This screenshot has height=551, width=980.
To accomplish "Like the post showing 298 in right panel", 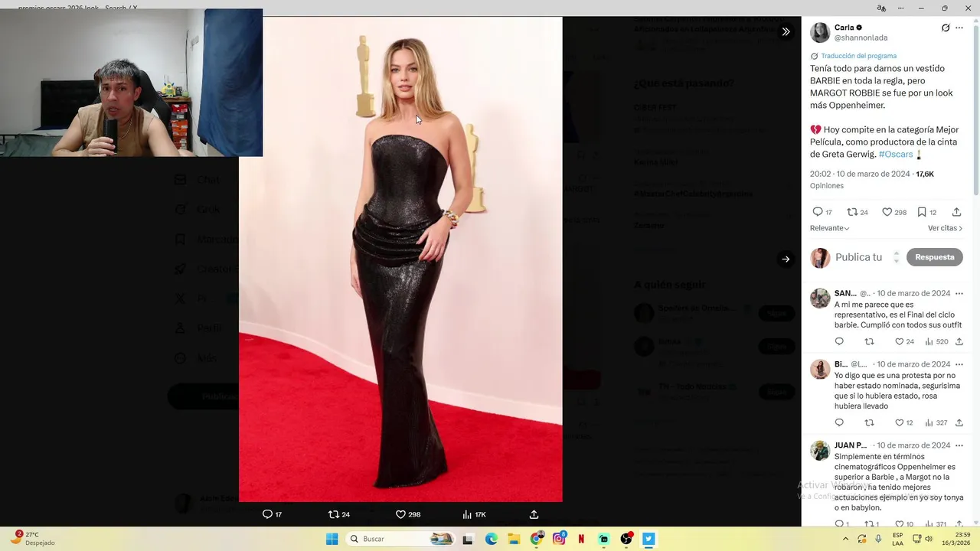I will tap(887, 212).
